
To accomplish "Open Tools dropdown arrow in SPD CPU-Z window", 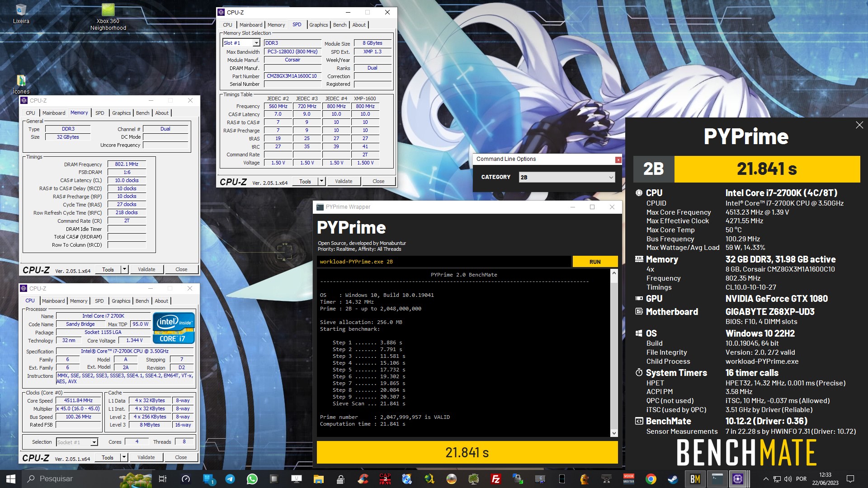I will tap(321, 181).
